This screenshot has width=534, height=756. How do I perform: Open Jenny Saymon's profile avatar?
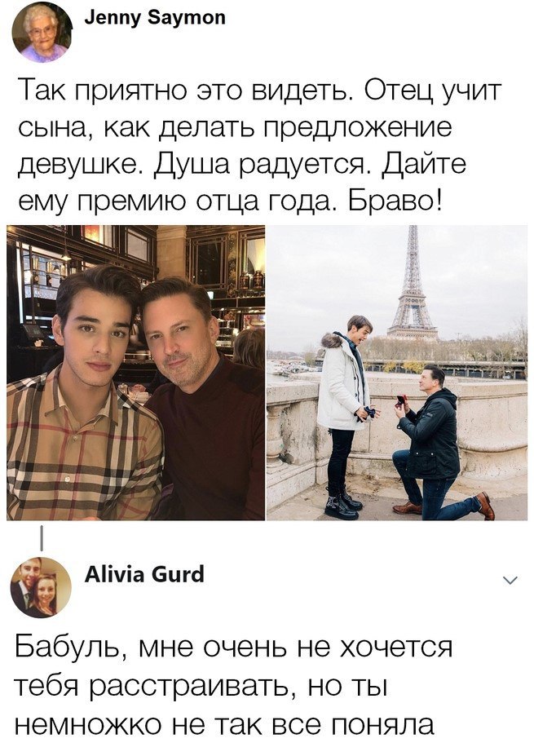(x=42, y=33)
